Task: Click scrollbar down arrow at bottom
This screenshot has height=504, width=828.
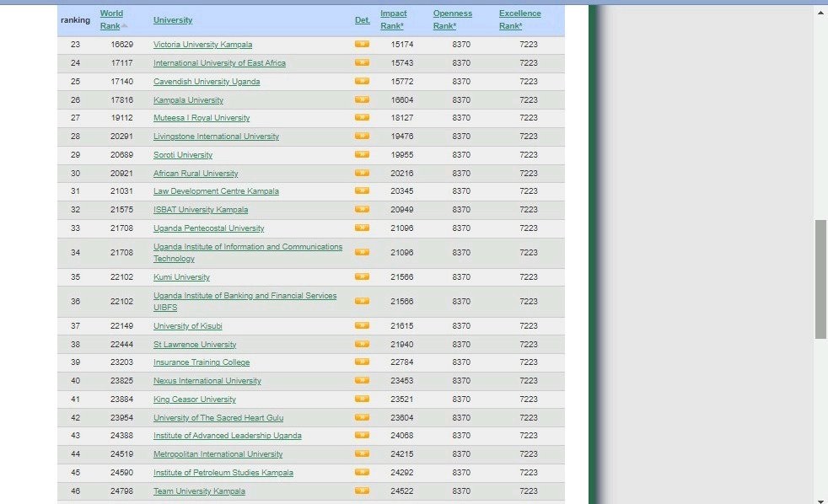Action: pos(820,498)
